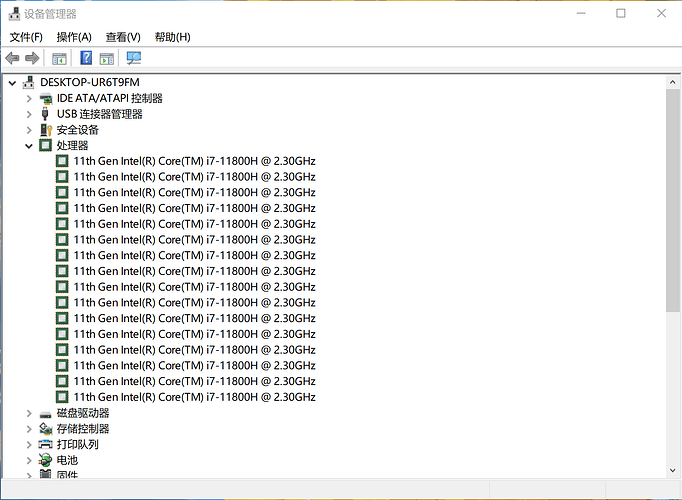Select the IDE ATA/ATAPI 控制器 label
This screenshot has height=500, width=682.
(x=110, y=98)
